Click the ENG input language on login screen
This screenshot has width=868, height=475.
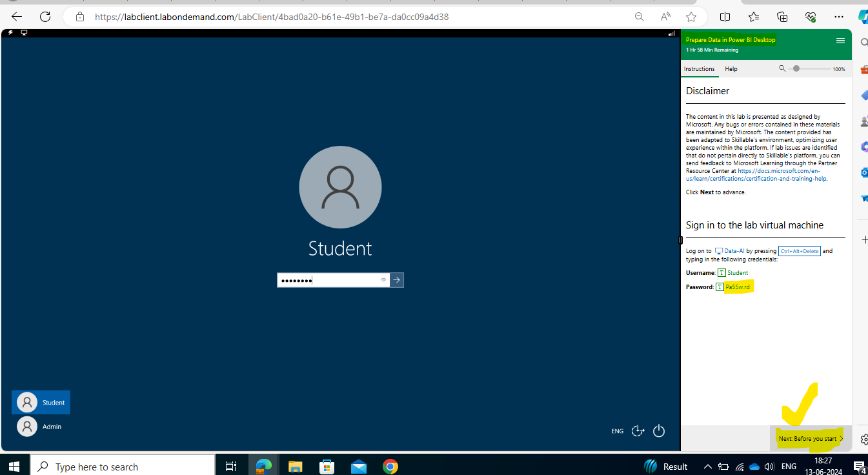click(618, 431)
